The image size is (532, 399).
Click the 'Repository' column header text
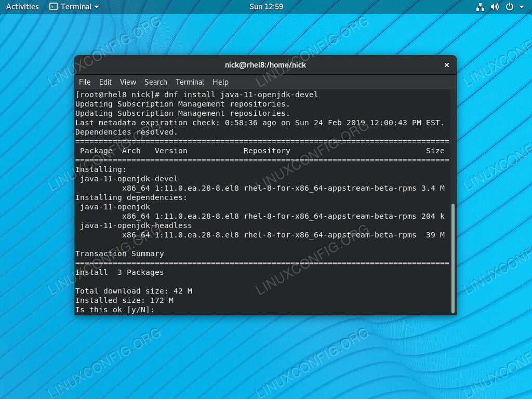click(267, 151)
